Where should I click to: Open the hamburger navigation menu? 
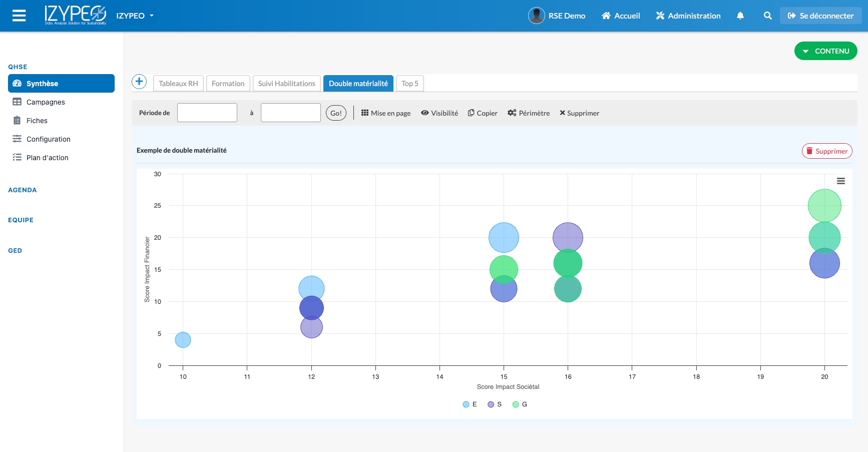pyautogui.click(x=19, y=16)
